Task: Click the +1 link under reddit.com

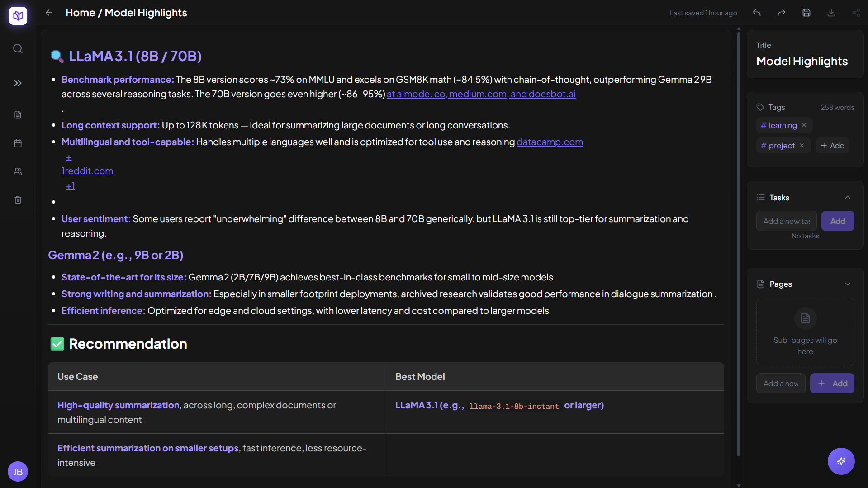Action: (x=71, y=185)
